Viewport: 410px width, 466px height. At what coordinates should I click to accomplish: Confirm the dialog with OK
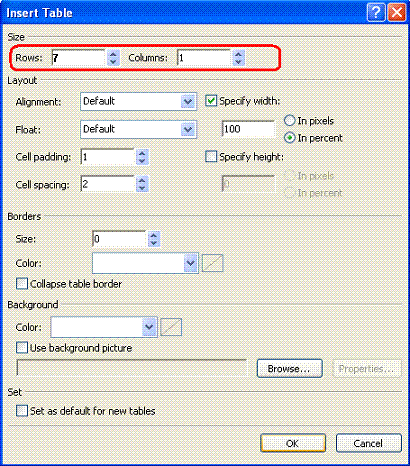[x=293, y=443]
